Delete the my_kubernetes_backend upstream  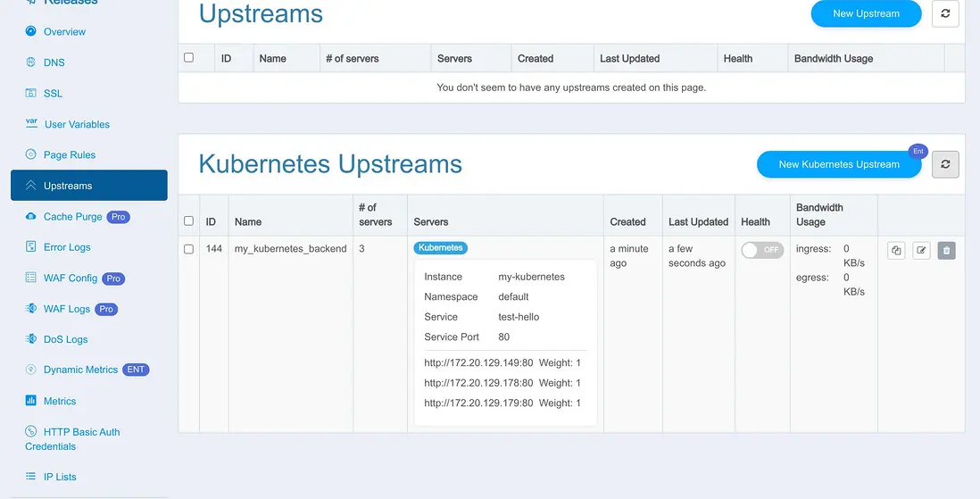[x=946, y=251]
